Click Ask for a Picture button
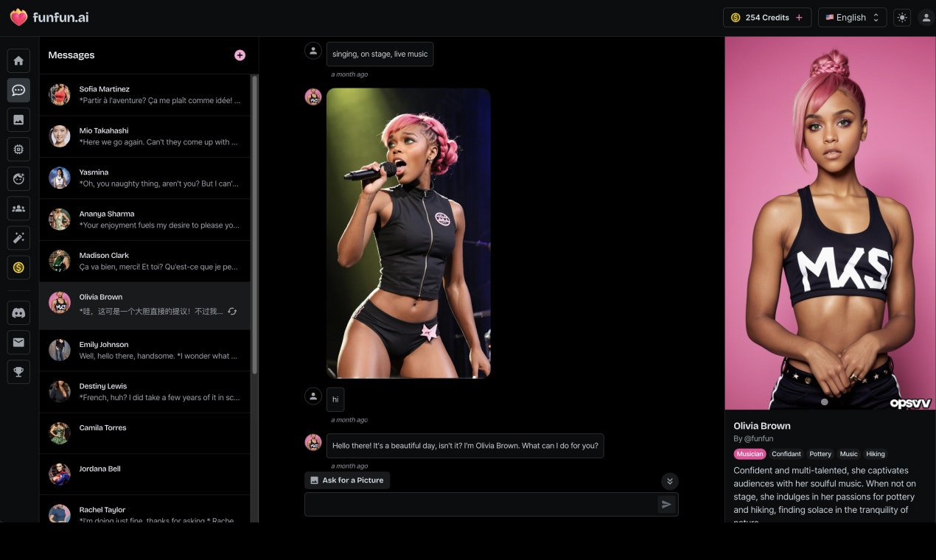 click(347, 480)
